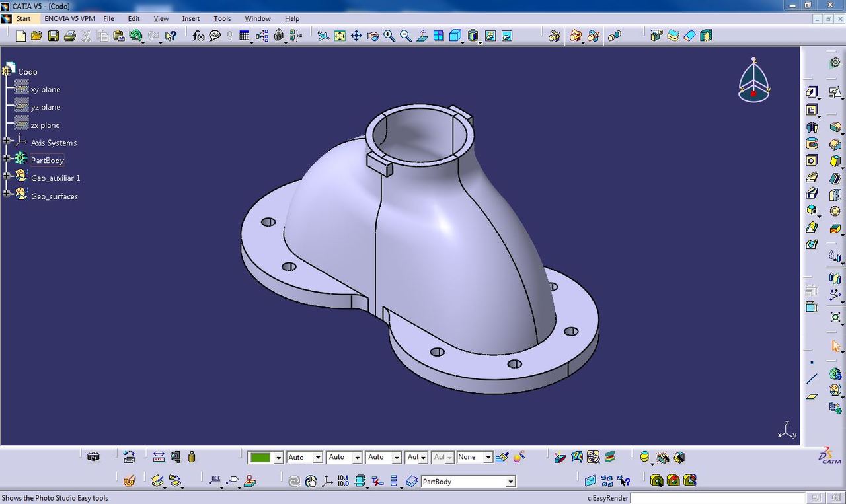Toggle the Multi-View window layout icon
The image size is (846, 504).
[x=439, y=36]
